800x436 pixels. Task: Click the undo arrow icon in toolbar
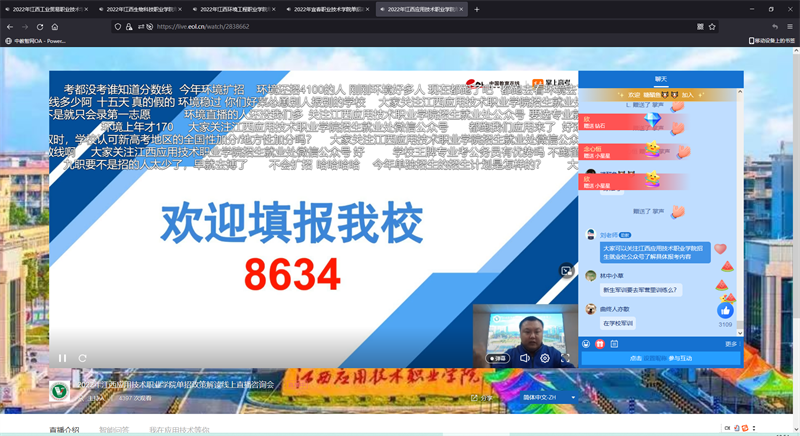point(774,27)
